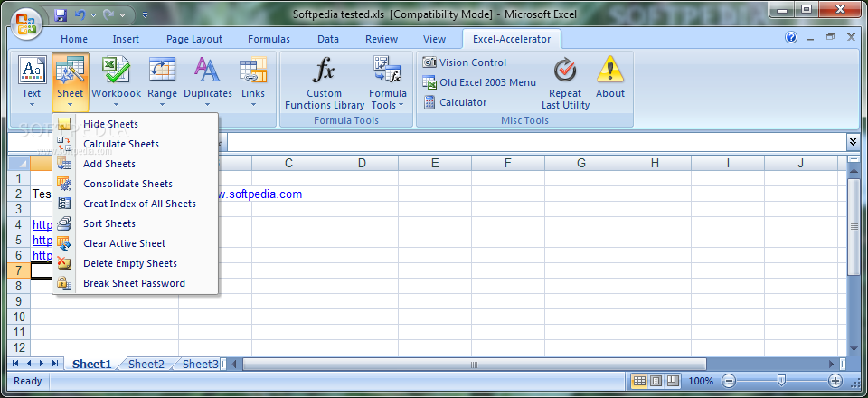Viewport: 868px width, 398px height.
Task: Open Custom Functions Library
Action: pyautogui.click(x=325, y=82)
